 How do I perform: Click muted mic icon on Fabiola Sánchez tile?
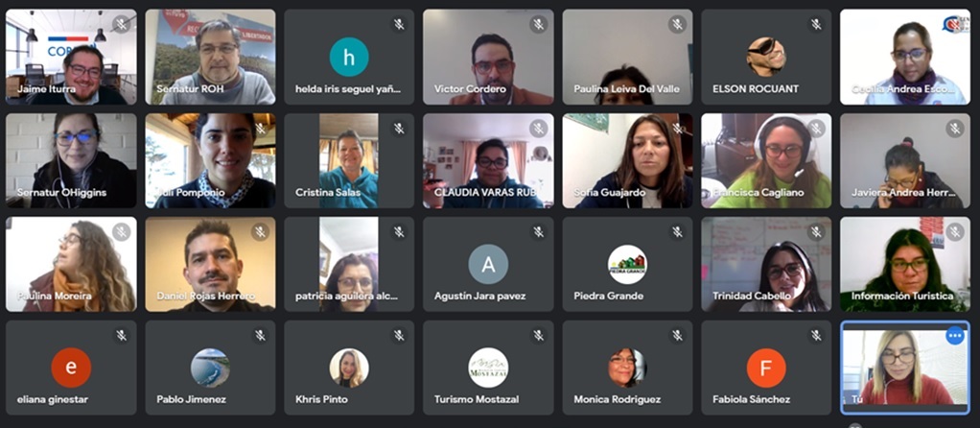click(x=816, y=336)
